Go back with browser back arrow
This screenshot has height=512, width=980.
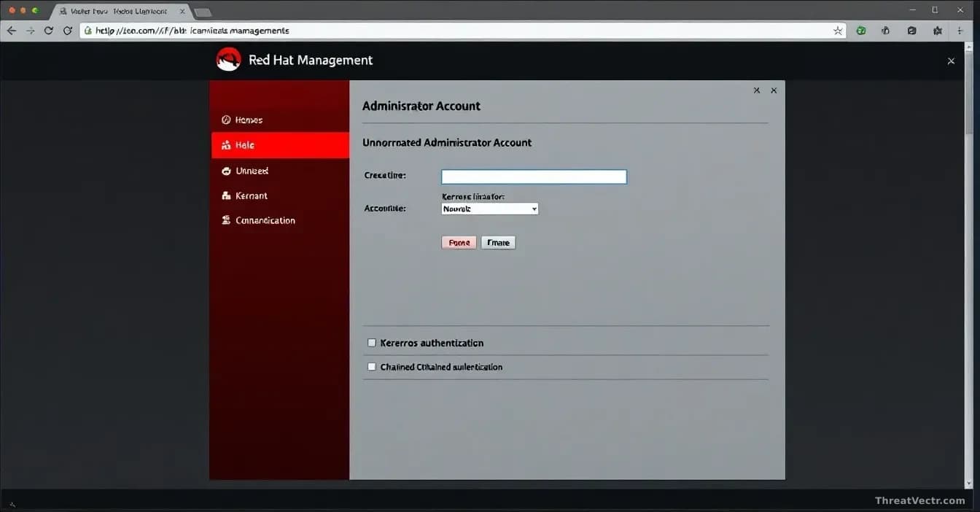[x=11, y=31]
